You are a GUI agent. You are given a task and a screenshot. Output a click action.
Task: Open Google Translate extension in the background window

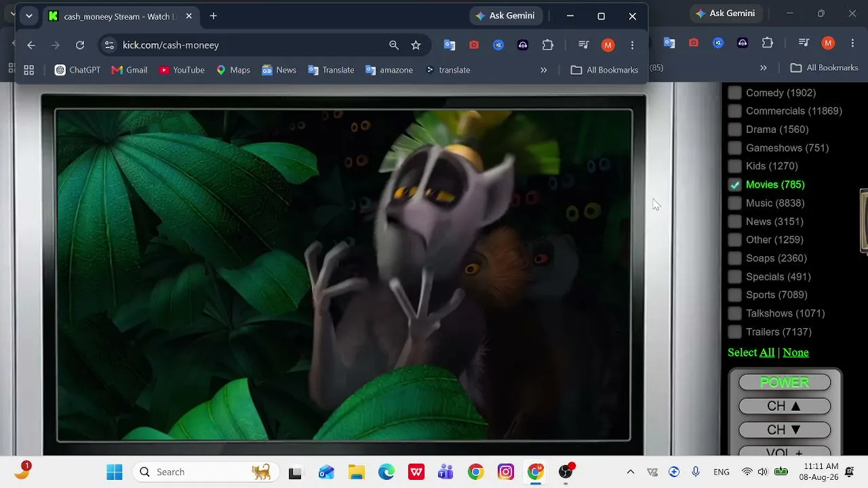point(669,43)
